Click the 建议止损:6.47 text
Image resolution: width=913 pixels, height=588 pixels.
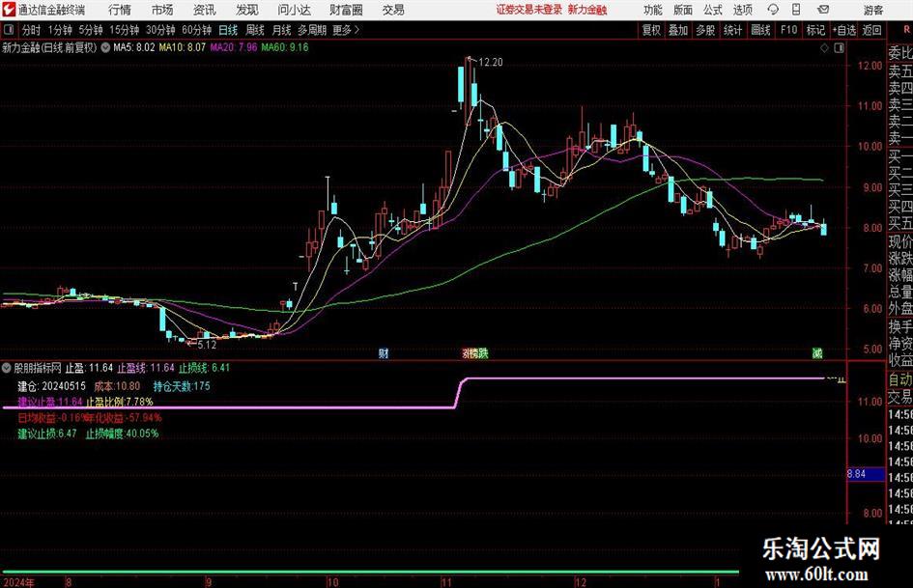47,434
